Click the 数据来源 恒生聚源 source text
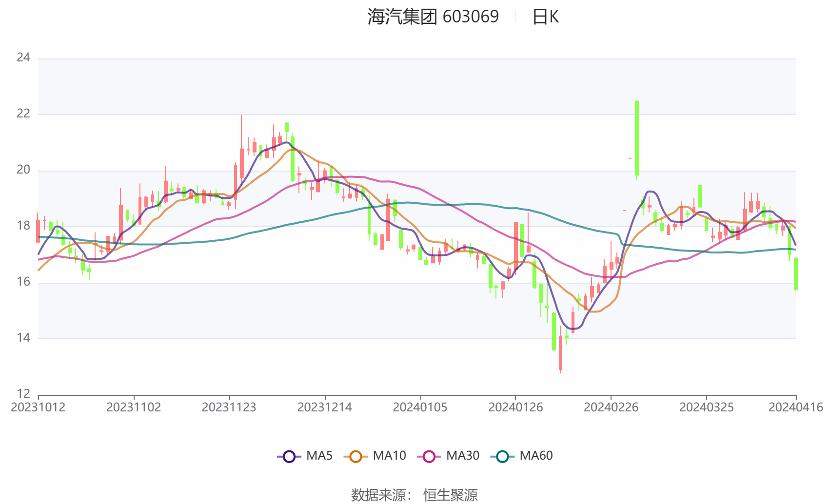This screenshot has width=829, height=504. [x=414, y=495]
